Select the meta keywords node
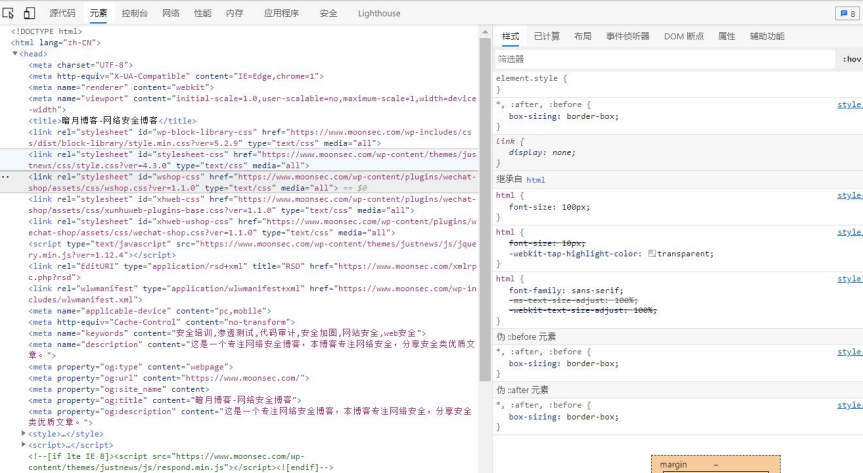The height and width of the screenshot is (473, 863). pos(227,333)
